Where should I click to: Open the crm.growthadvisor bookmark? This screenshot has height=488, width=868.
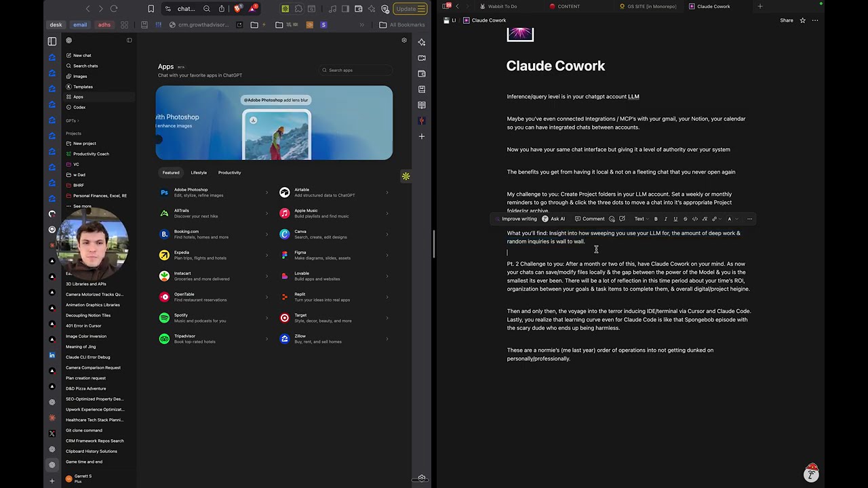tap(199, 25)
